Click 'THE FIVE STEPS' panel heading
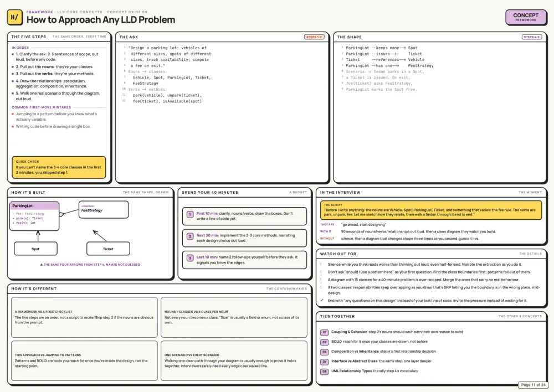The height and width of the screenshot is (392, 554). [29, 37]
